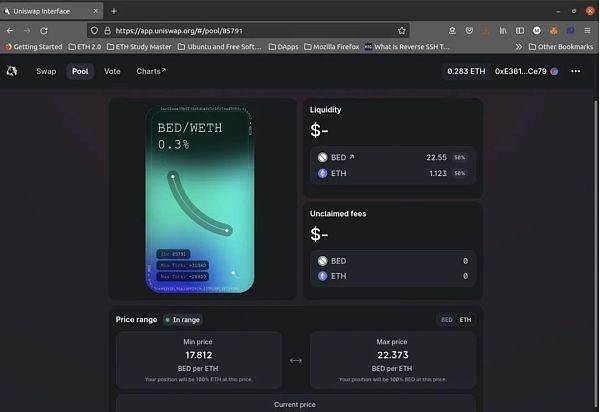Click the page vertical scrollbar
The height and width of the screenshot is (412, 600).
(596, 252)
